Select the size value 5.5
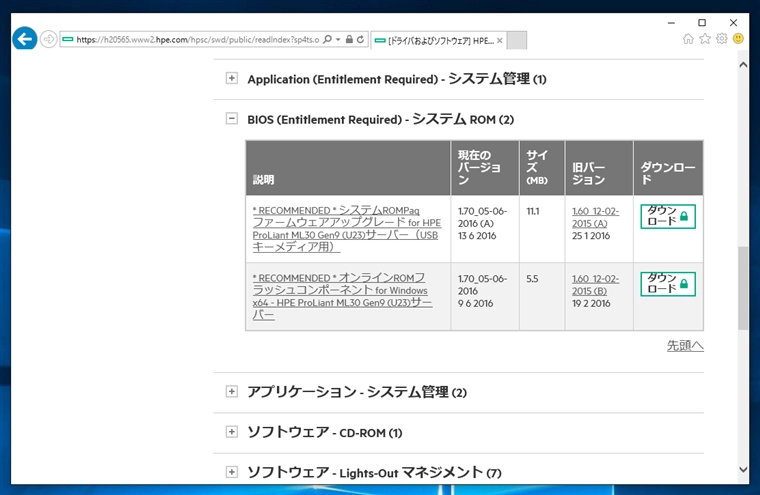This screenshot has width=760, height=495. click(532, 279)
